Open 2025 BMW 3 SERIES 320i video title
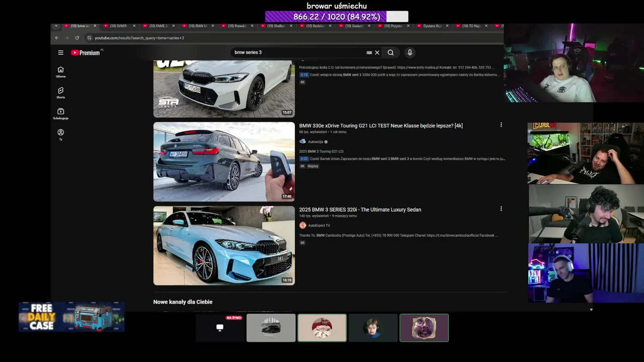The height and width of the screenshot is (362, 644). click(360, 210)
